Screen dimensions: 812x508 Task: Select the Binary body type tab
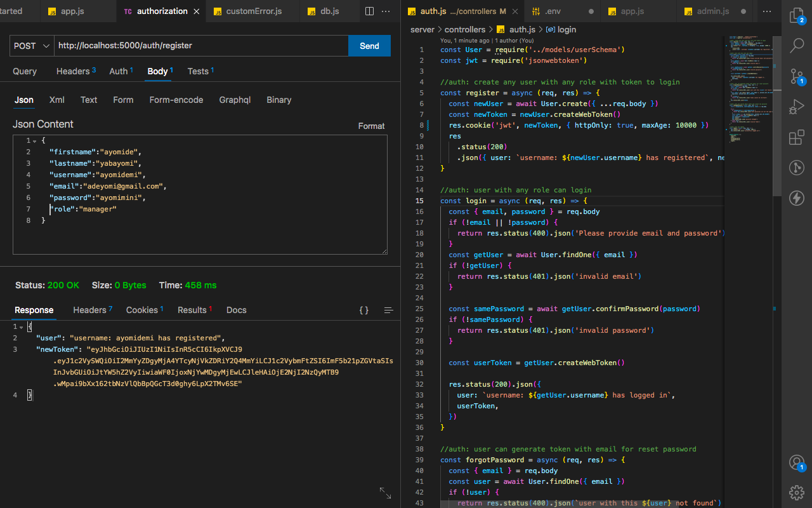(279, 100)
